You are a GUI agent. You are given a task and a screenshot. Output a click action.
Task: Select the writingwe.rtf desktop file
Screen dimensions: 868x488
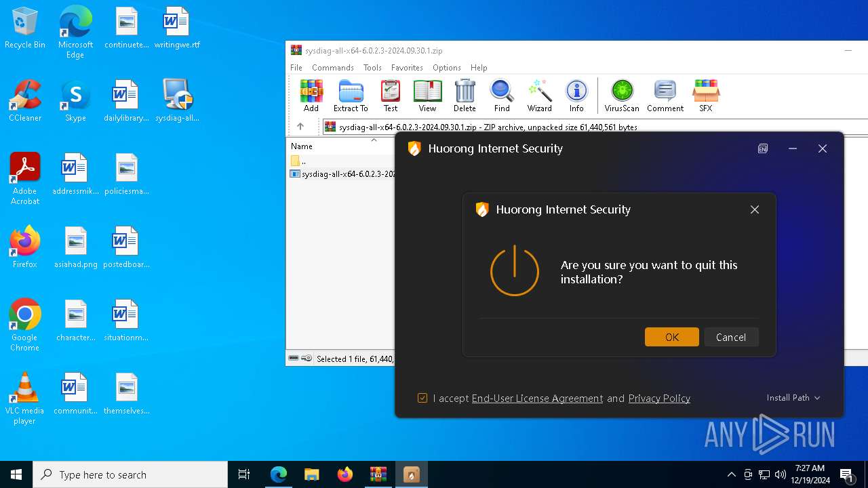[x=177, y=28]
